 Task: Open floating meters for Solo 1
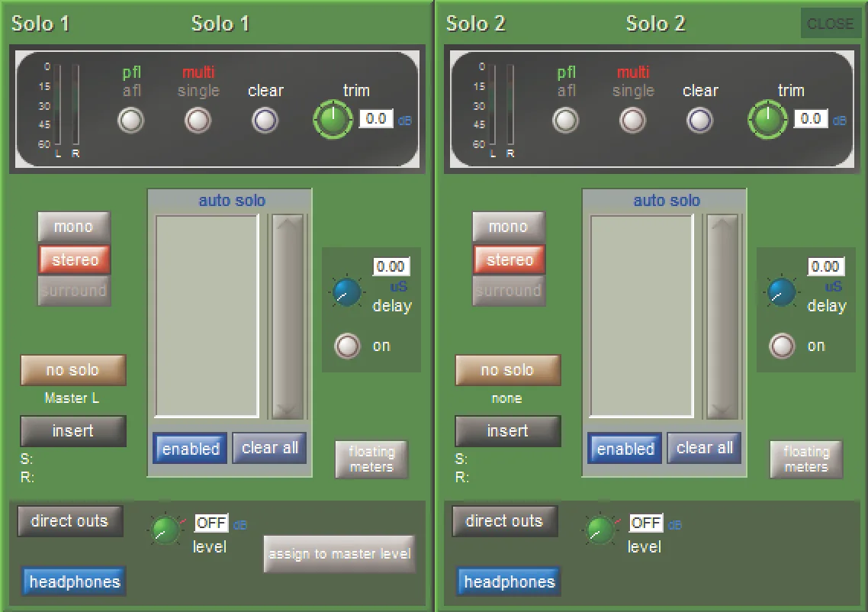click(x=371, y=459)
